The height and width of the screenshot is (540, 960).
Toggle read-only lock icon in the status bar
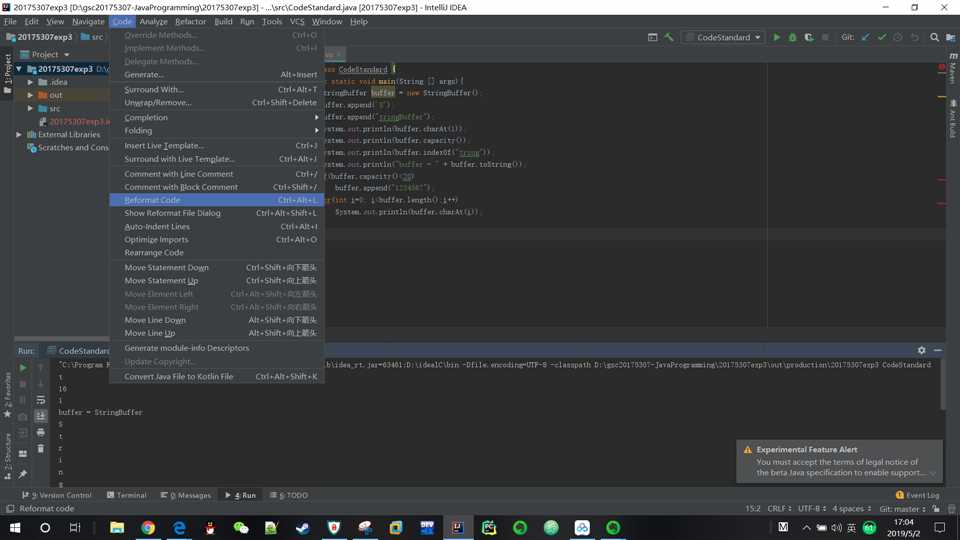coord(936,509)
